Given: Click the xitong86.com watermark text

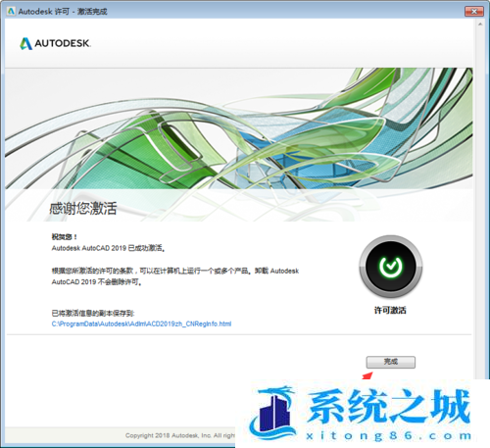Looking at the screenshot, I should (x=389, y=435).
